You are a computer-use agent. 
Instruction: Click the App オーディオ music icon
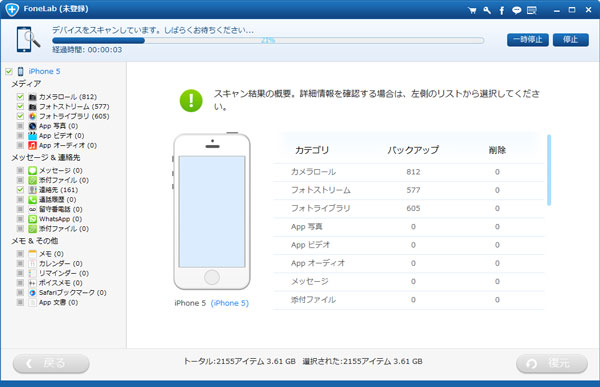point(33,145)
